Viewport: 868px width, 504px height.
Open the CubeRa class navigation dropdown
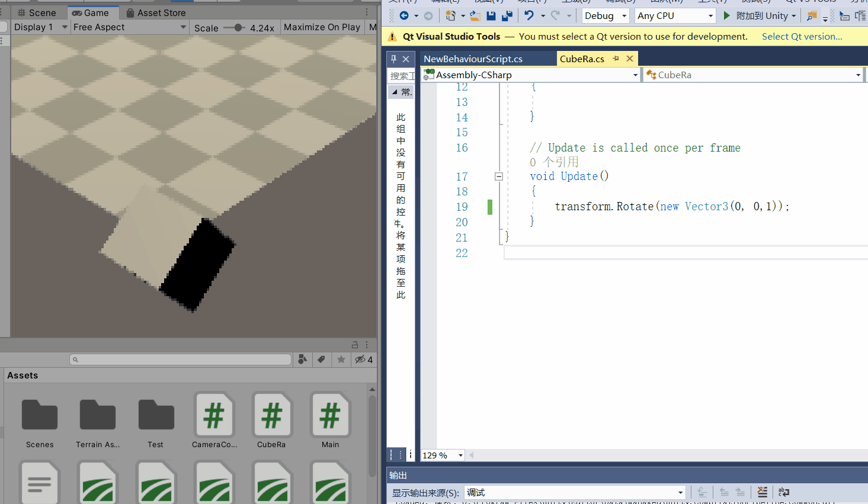753,75
